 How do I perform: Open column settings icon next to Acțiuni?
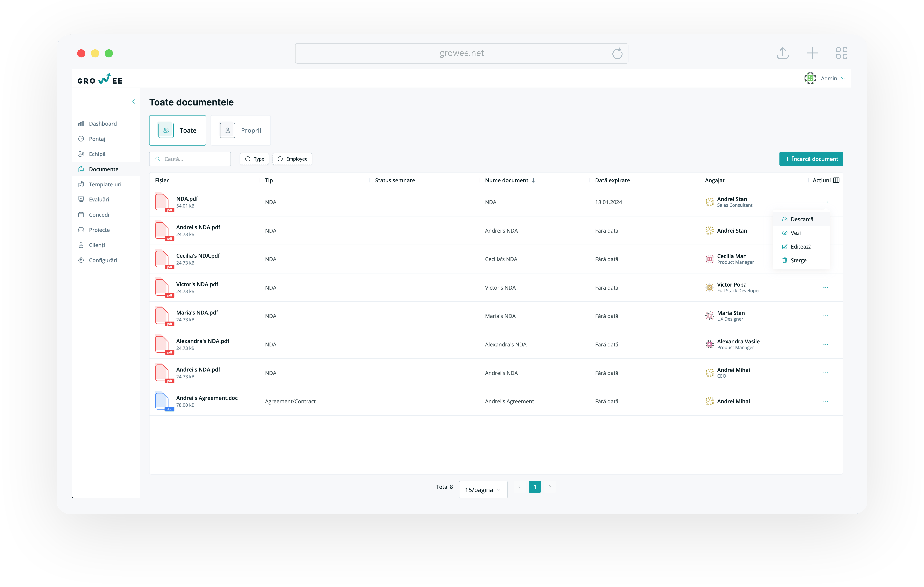point(836,180)
